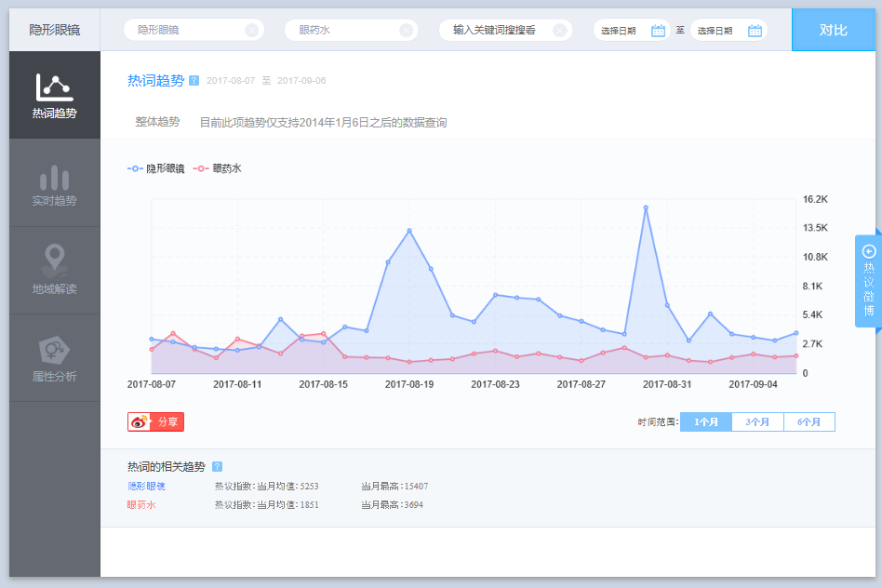
Task: Open the 实时趋势 bar chart icon
Action: [x=54, y=178]
